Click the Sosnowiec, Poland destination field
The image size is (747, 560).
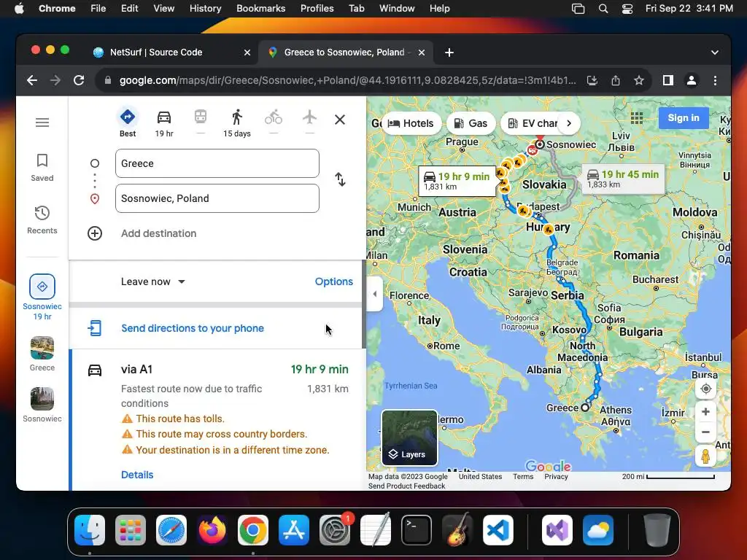click(217, 198)
